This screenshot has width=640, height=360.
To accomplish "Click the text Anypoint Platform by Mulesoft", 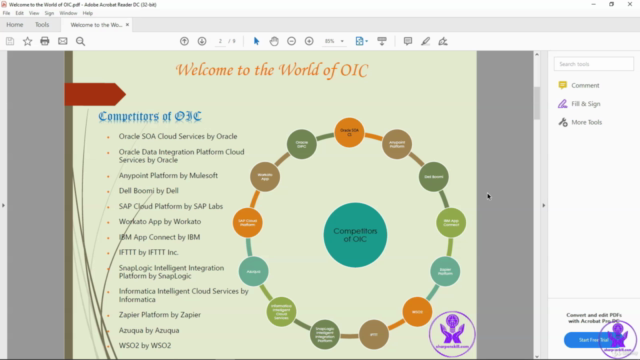I will pos(168,176).
